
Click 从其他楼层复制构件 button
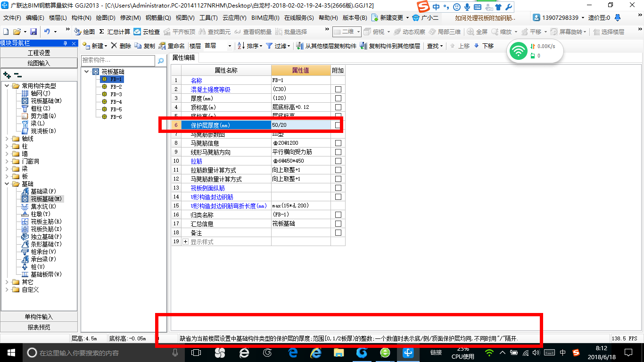(326, 46)
